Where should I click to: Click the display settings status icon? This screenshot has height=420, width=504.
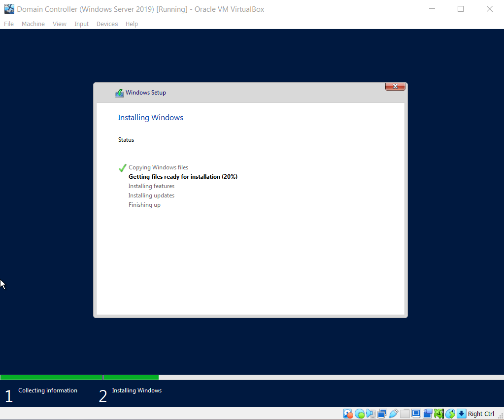click(x=416, y=414)
